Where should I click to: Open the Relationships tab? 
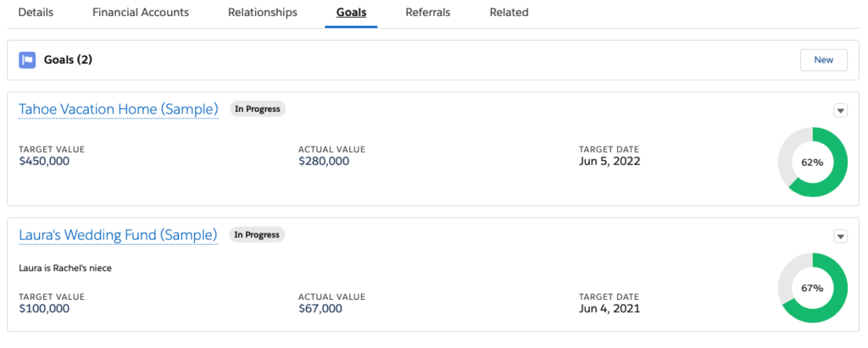pos(263,13)
